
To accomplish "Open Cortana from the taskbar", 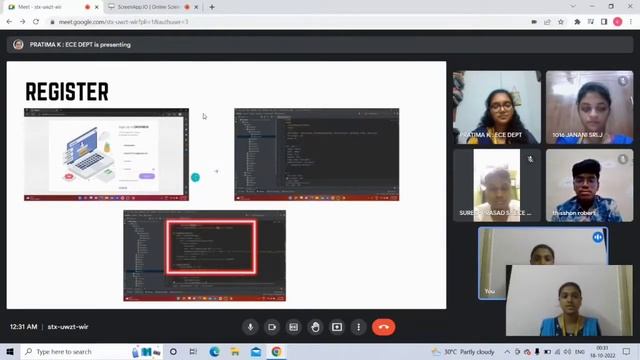I will pos(173,352).
